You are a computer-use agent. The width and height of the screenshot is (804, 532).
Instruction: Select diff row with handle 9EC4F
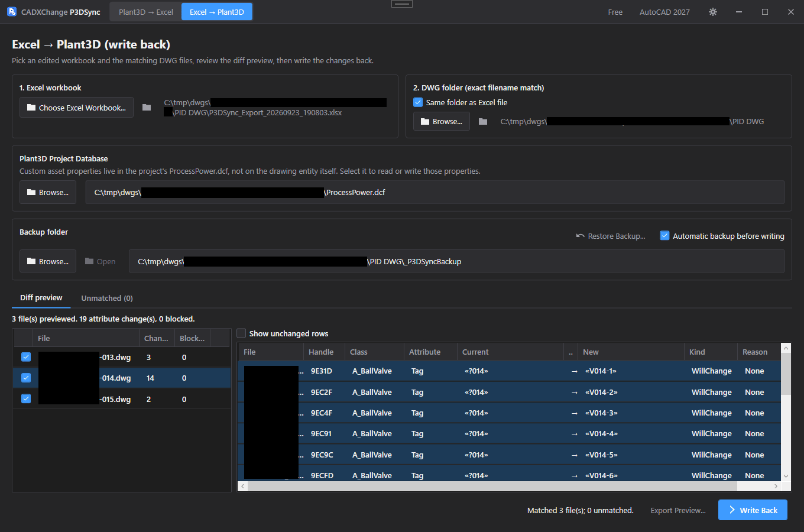(x=510, y=413)
